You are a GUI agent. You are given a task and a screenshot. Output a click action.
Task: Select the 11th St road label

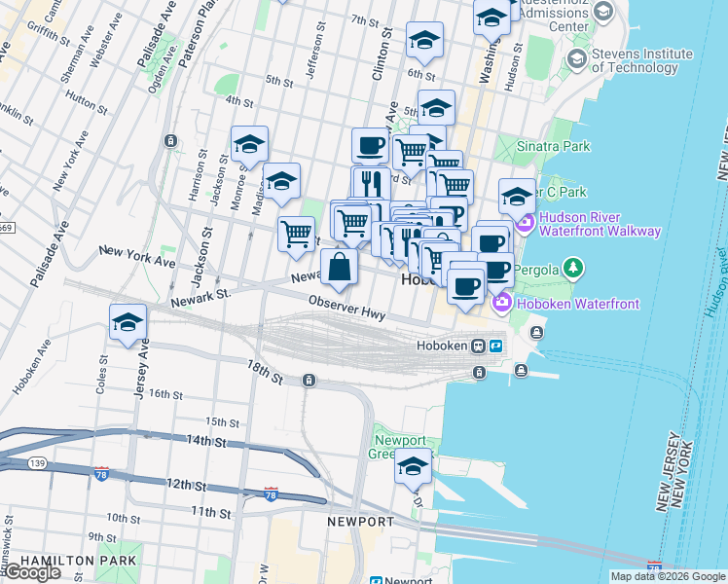coord(211,513)
